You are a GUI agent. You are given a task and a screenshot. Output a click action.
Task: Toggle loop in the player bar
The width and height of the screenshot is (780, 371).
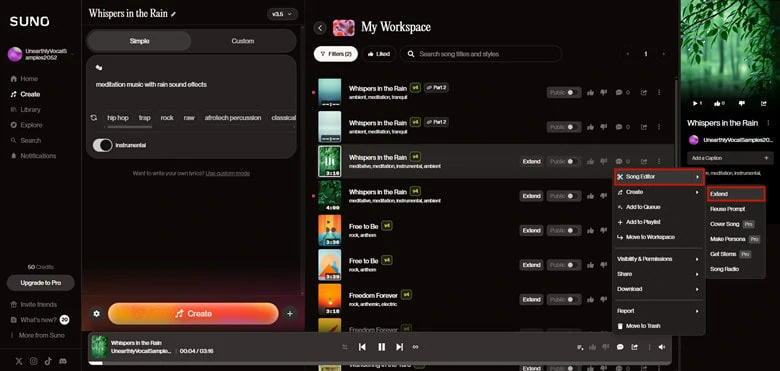point(416,347)
